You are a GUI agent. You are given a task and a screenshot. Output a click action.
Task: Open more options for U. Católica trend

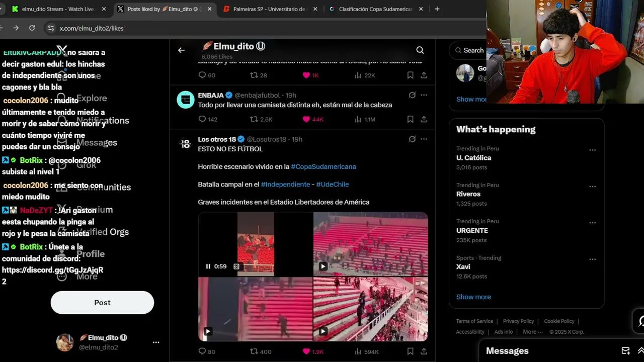[592, 150]
